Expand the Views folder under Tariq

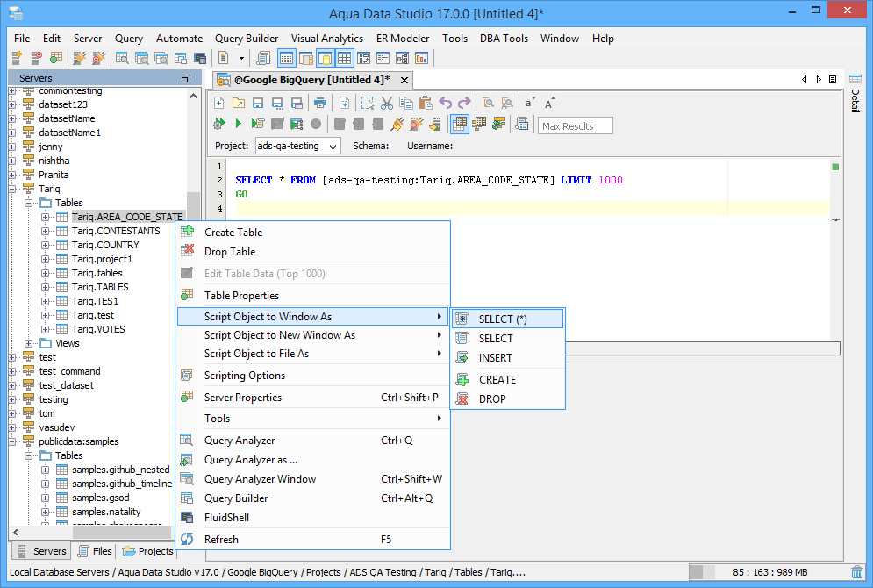[28, 343]
